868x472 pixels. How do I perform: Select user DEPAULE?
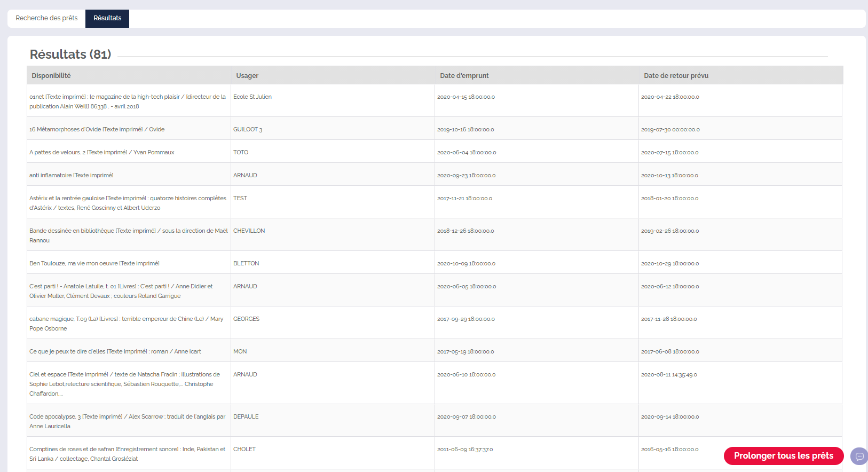pos(246,416)
